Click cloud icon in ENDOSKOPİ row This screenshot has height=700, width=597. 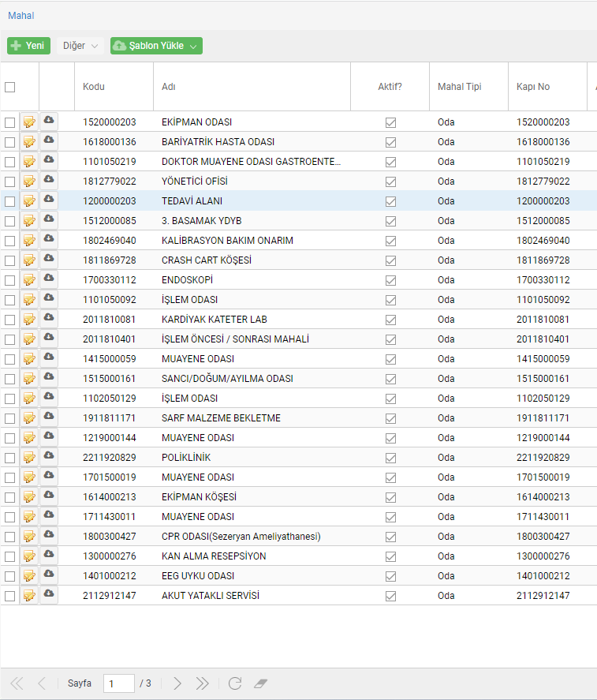(x=49, y=278)
